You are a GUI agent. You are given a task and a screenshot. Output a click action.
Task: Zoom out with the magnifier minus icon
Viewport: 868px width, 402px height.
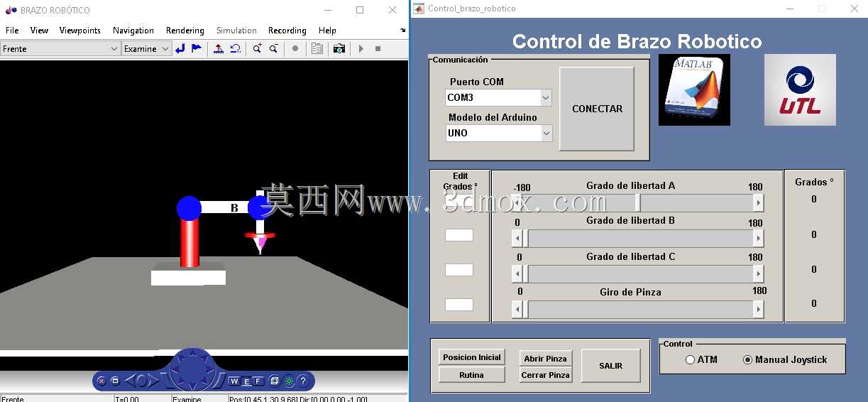coord(273,48)
